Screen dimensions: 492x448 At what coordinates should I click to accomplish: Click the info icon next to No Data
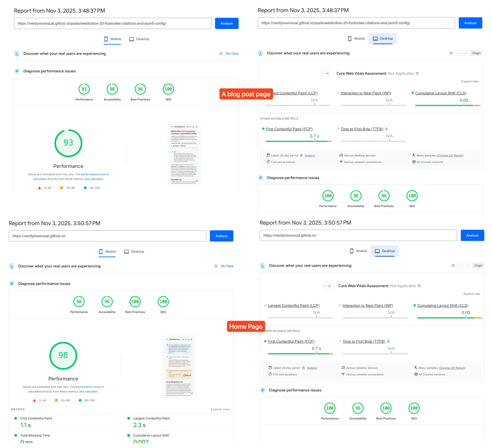point(221,53)
